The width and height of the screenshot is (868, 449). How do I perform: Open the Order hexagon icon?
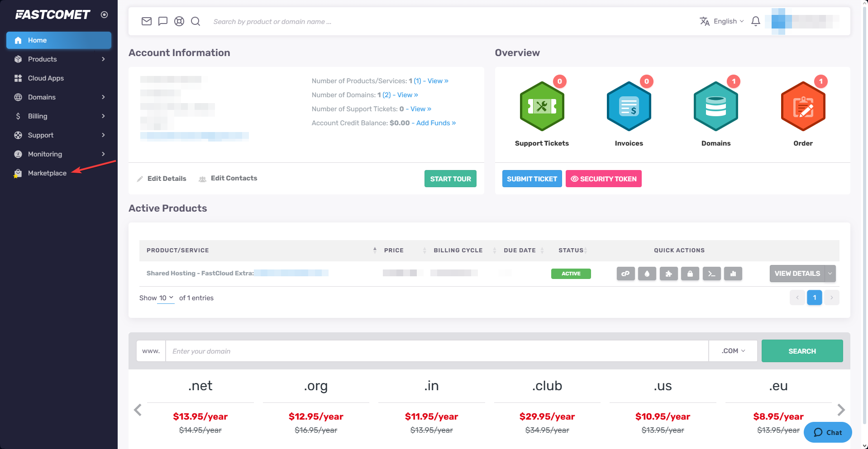coord(803,106)
